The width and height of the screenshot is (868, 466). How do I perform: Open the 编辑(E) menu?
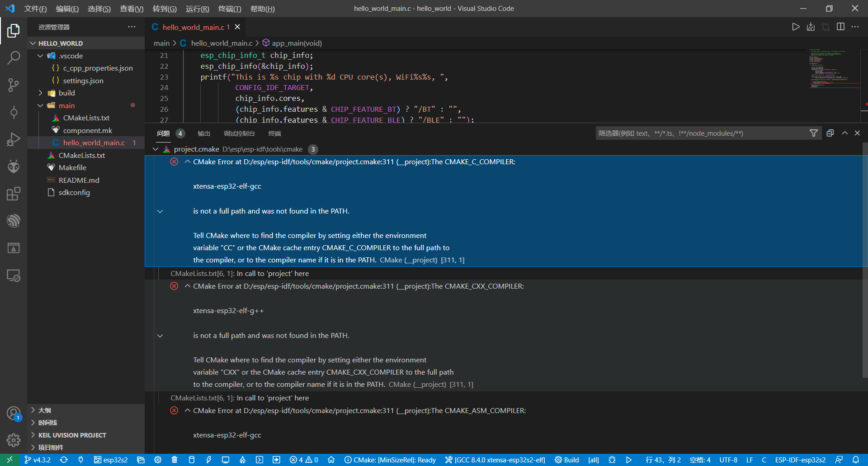click(x=67, y=9)
